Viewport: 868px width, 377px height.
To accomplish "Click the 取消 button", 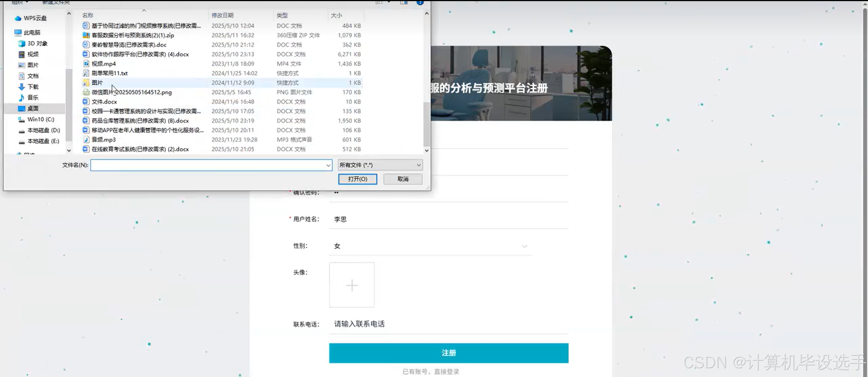I will (x=403, y=179).
